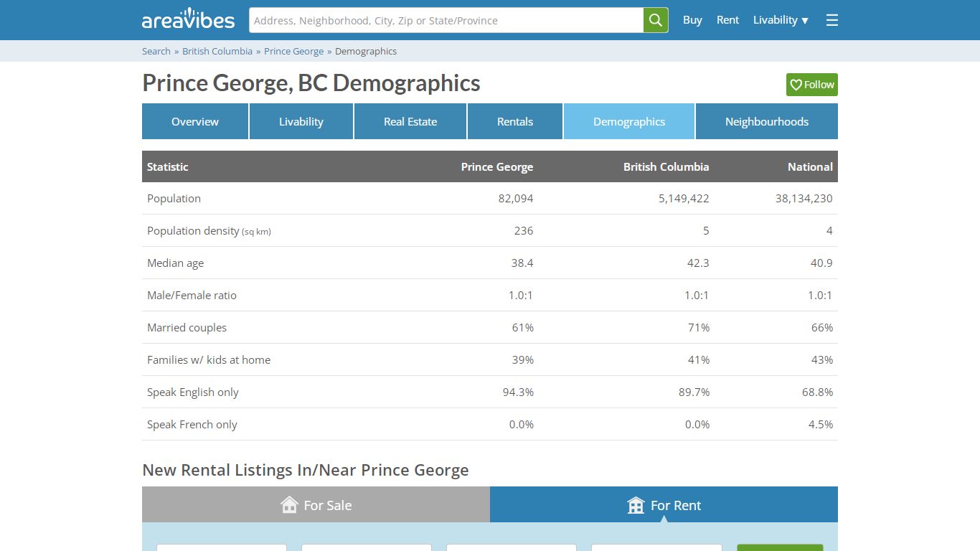Viewport: 980px width, 551px height.
Task: Switch to the Overview tab
Action: 195,121
